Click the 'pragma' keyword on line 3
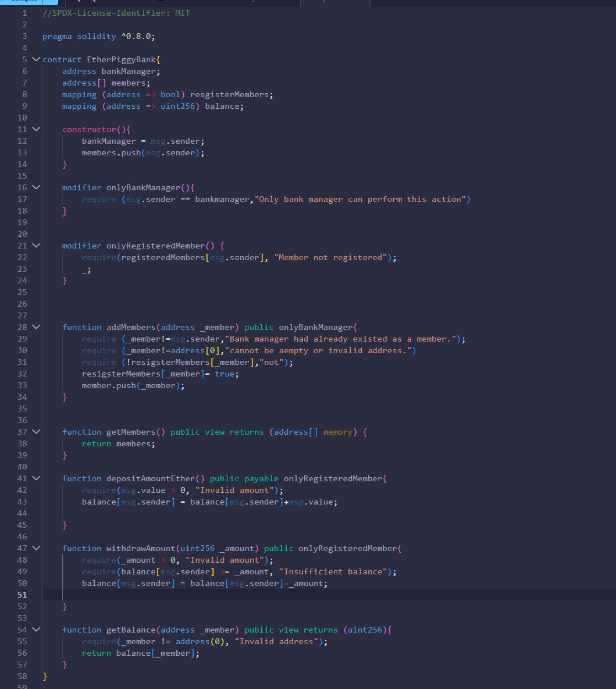The height and width of the screenshot is (689, 616). [57, 37]
